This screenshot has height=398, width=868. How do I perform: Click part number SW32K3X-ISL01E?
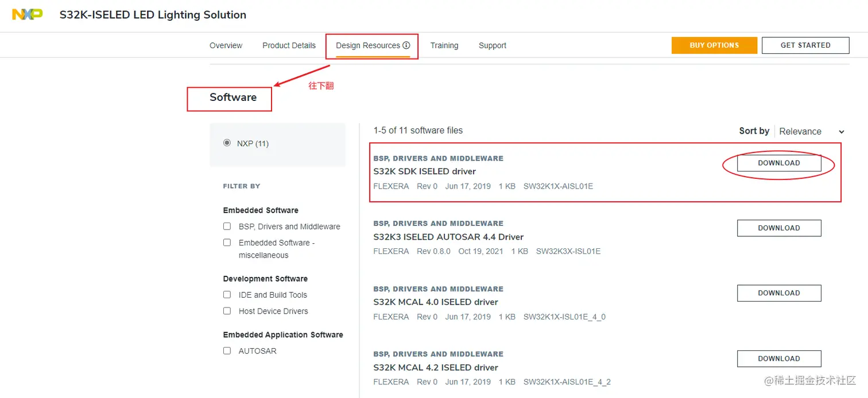pyautogui.click(x=568, y=251)
